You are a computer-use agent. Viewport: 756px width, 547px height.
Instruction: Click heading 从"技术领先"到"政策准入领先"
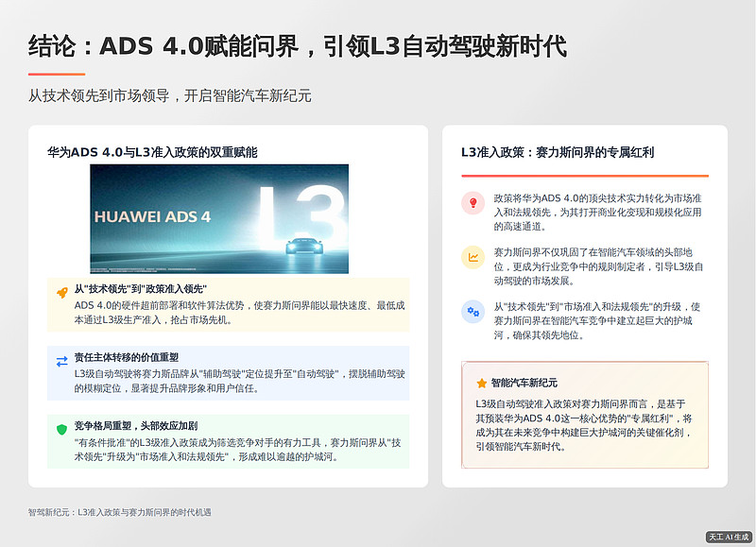click(140, 289)
